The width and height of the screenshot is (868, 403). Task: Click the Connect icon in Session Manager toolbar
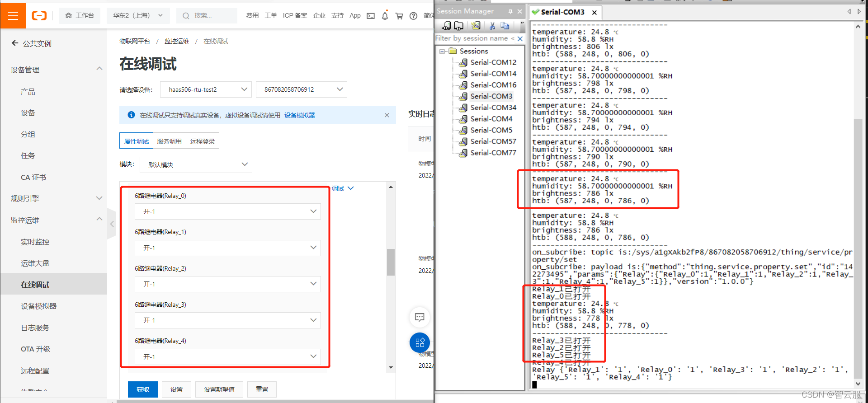coord(447,26)
